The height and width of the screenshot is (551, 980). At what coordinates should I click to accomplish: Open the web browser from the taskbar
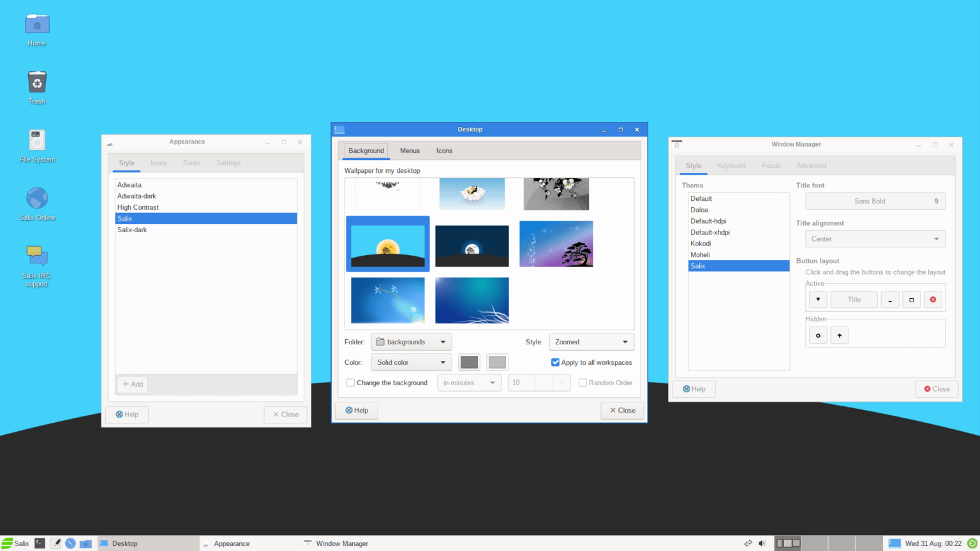pyautogui.click(x=70, y=543)
